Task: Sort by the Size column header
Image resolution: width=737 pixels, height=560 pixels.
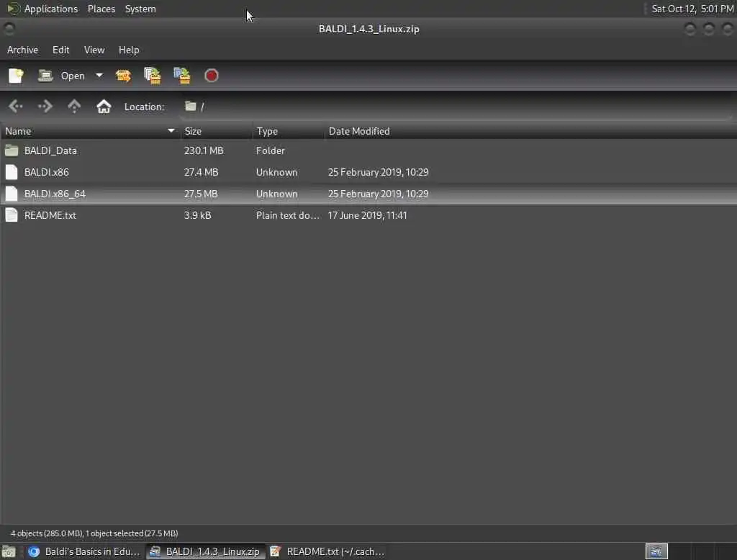Action: click(x=216, y=131)
